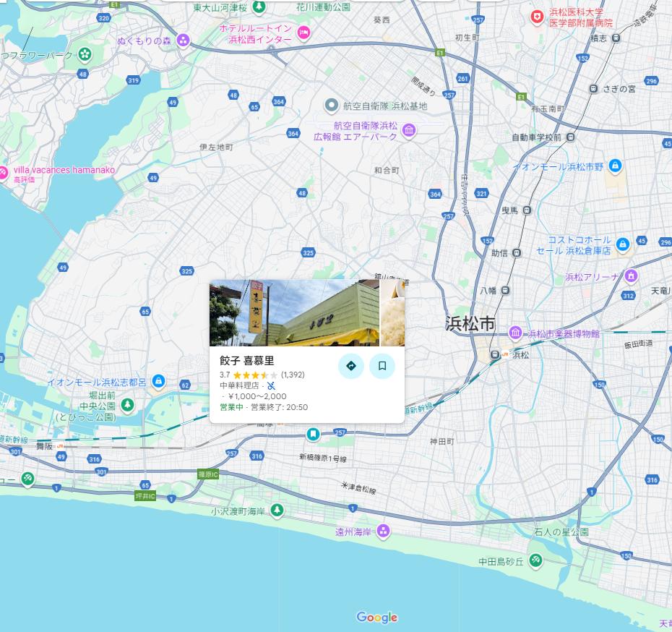672x632 pixels.
Task: Select the ホテルルートイン浜松西インター hotel pin
Action: coord(304,31)
